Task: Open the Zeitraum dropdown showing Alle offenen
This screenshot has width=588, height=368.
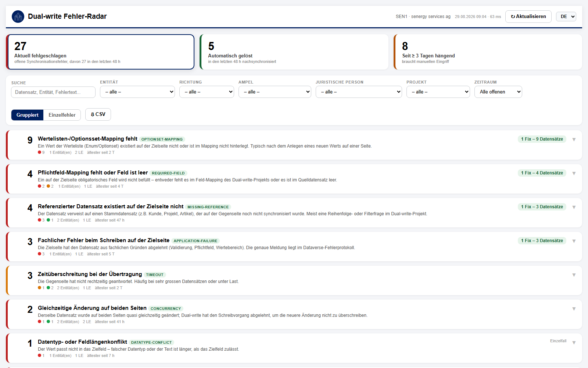Action: (498, 92)
